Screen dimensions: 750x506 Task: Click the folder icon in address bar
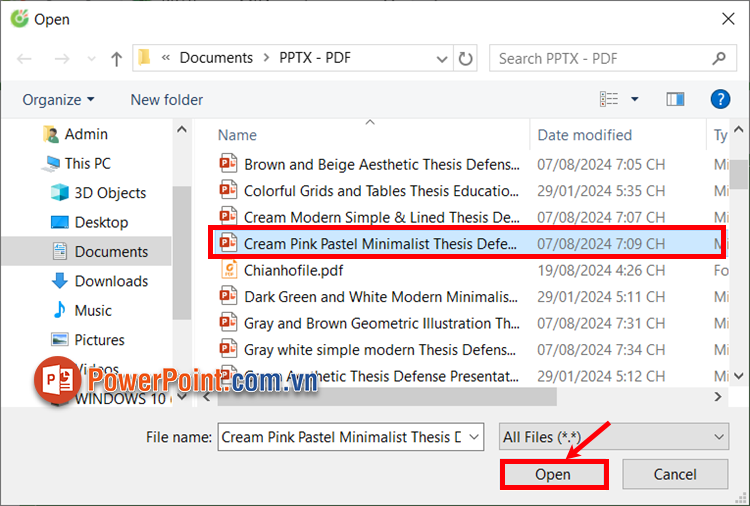tap(144, 57)
